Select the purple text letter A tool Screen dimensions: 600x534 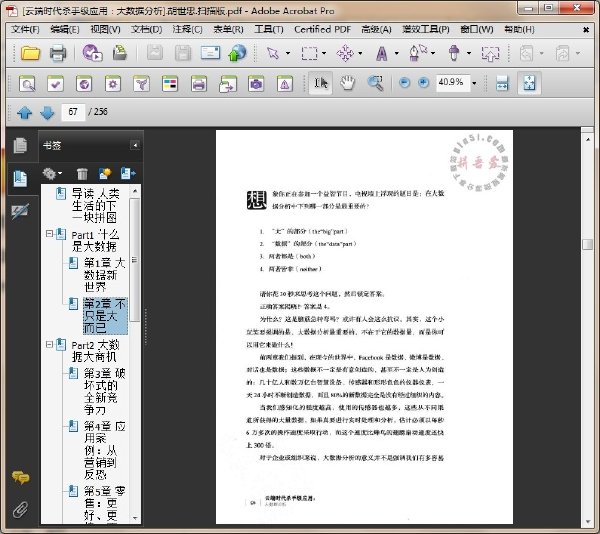pos(382,53)
